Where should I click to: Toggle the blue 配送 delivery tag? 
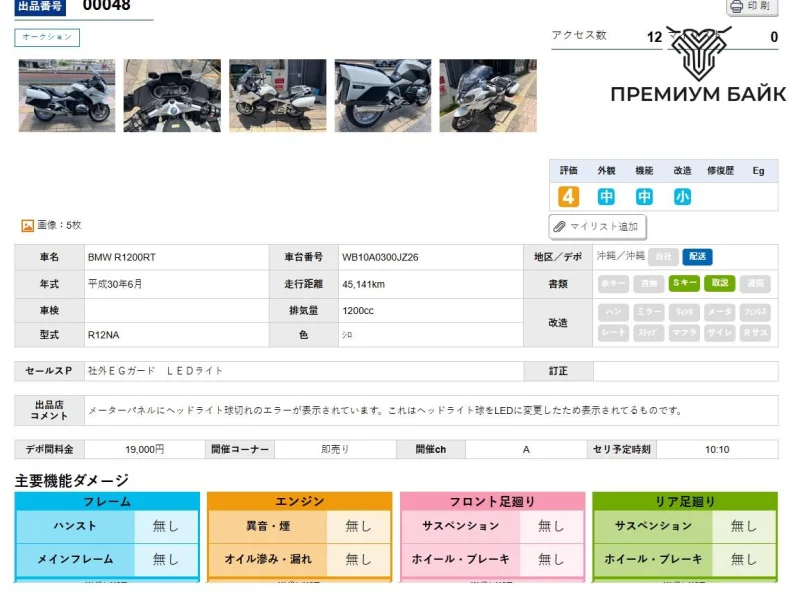pos(697,257)
